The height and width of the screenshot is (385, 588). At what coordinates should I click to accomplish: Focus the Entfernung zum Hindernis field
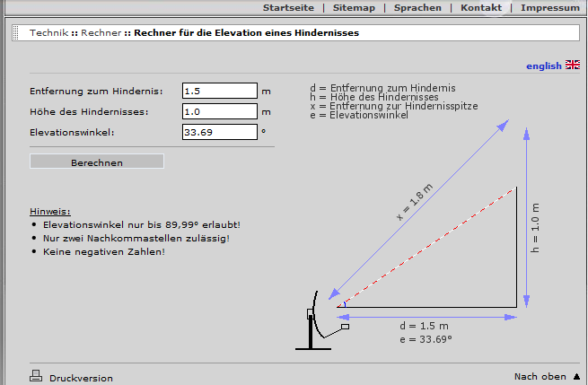click(x=219, y=91)
